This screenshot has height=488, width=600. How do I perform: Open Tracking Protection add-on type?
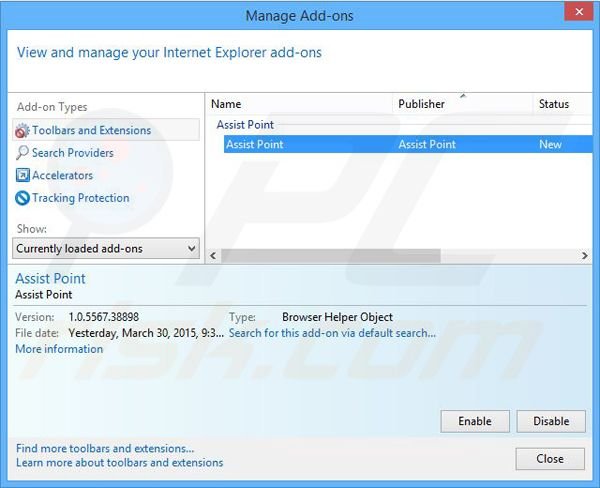click(81, 198)
